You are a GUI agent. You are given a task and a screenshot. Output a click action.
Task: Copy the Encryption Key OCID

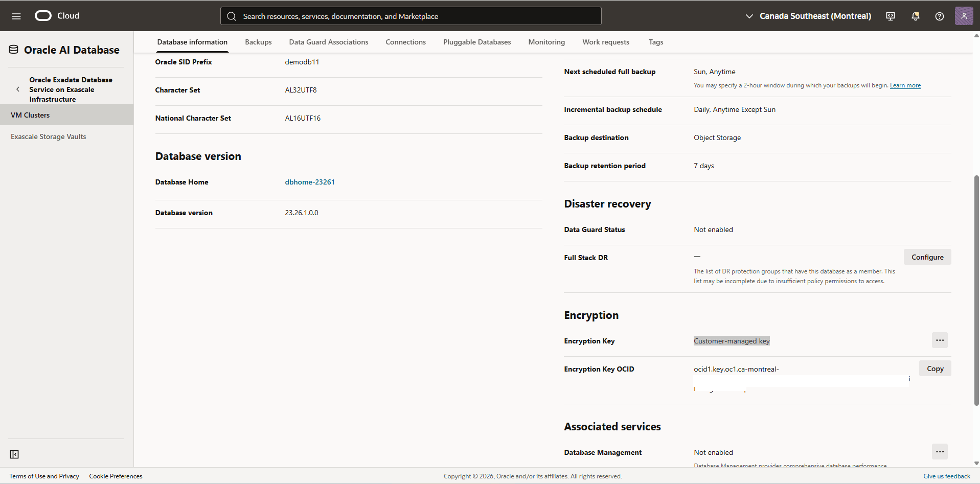click(x=935, y=368)
